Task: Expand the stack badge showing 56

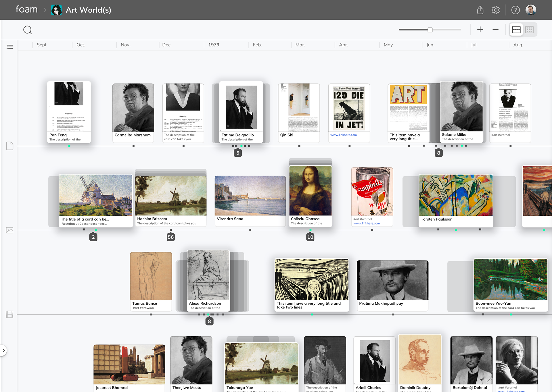Action: (x=171, y=237)
